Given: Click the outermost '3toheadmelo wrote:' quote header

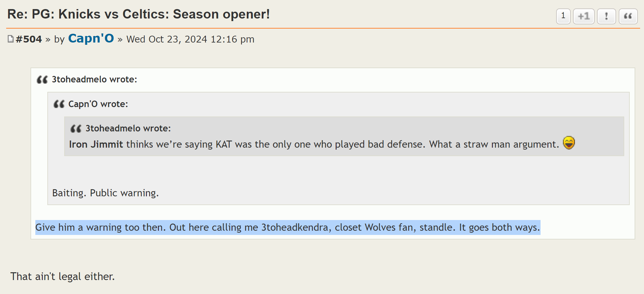Looking at the screenshot, I should (94, 80).
